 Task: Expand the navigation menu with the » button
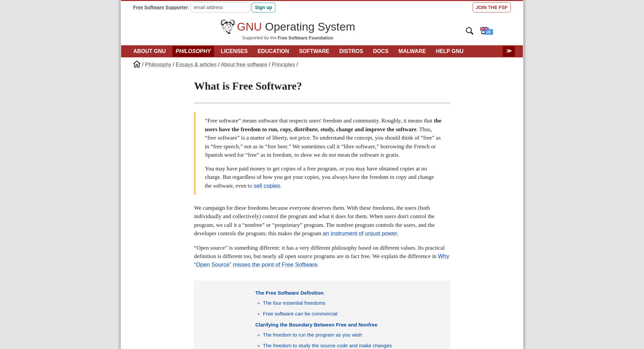pos(508,51)
